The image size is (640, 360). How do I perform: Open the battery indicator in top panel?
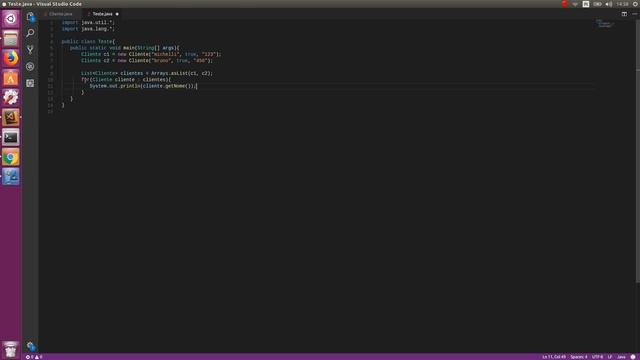point(597,4)
